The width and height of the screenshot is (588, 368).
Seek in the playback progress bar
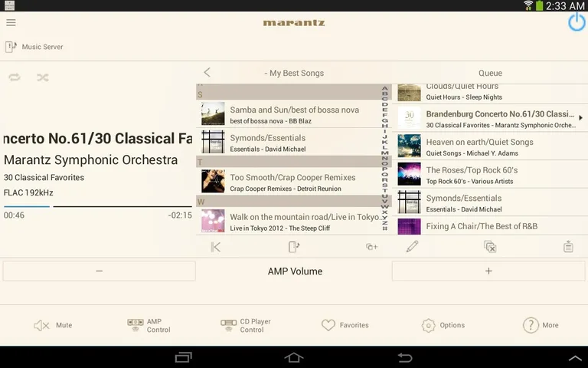(98, 206)
